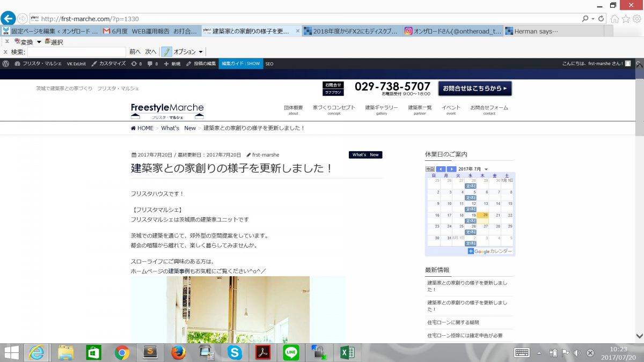This screenshot has height=362, width=644.
Task: Open イベント event menu item
Action: coord(451,110)
